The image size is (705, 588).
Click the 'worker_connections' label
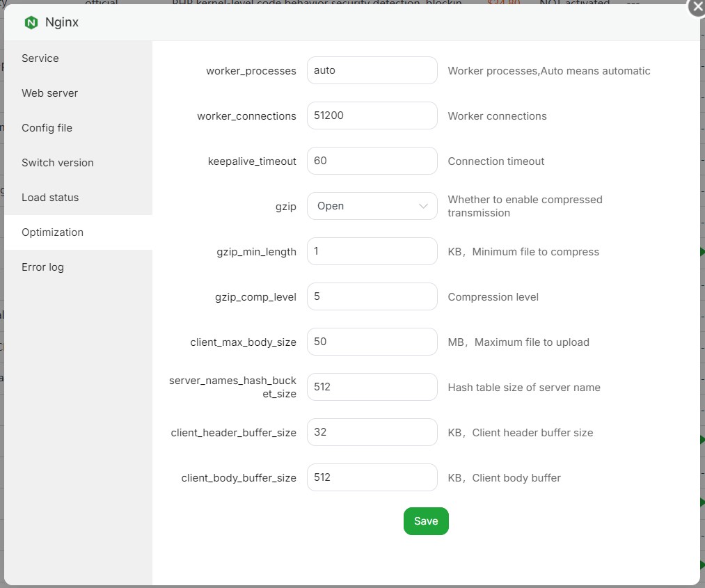[246, 116]
